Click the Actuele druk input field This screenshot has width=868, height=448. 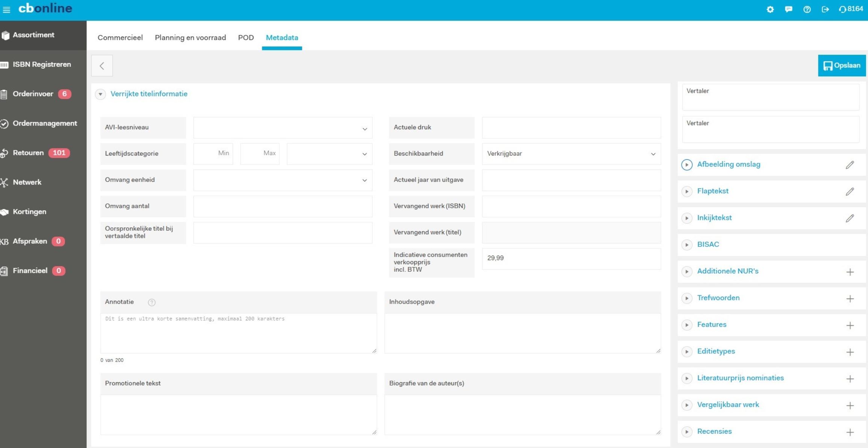[x=571, y=128]
